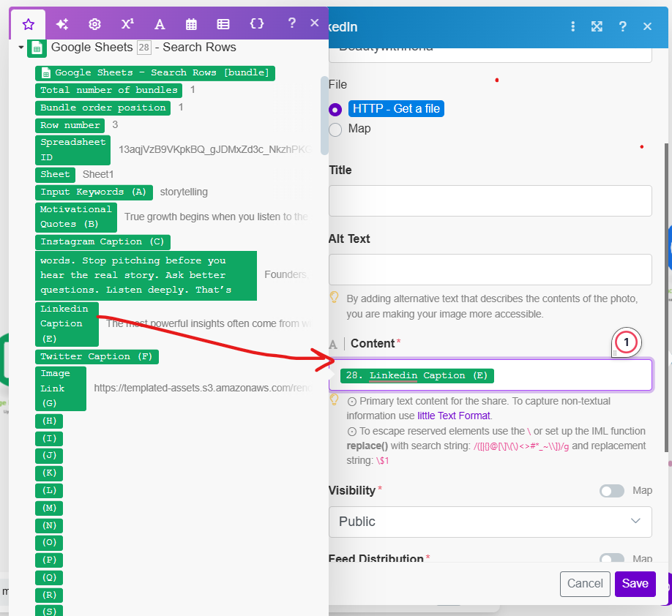The width and height of the screenshot is (672, 616).
Task: Click the text type A icon beside Content
Action: point(333,345)
